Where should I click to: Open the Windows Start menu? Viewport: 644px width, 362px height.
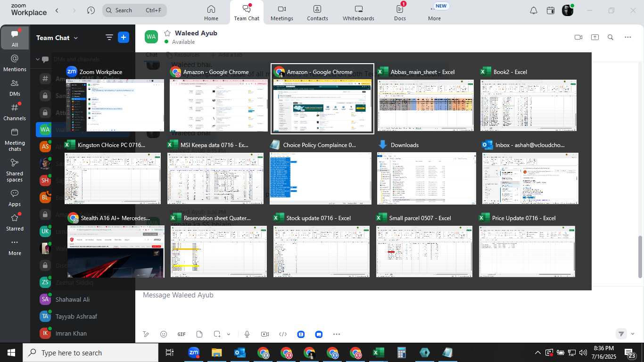[x=11, y=353]
